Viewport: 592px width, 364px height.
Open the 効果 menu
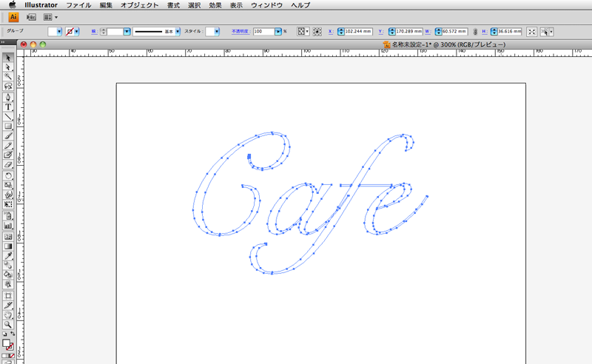click(x=215, y=5)
